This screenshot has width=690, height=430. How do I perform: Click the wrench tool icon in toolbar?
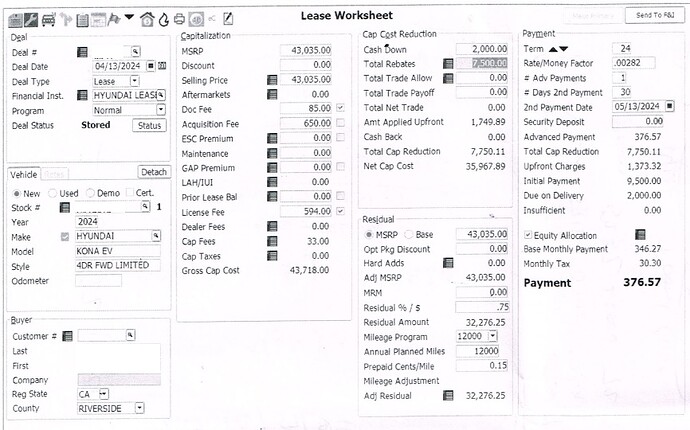pyautogui.click(x=30, y=19)
